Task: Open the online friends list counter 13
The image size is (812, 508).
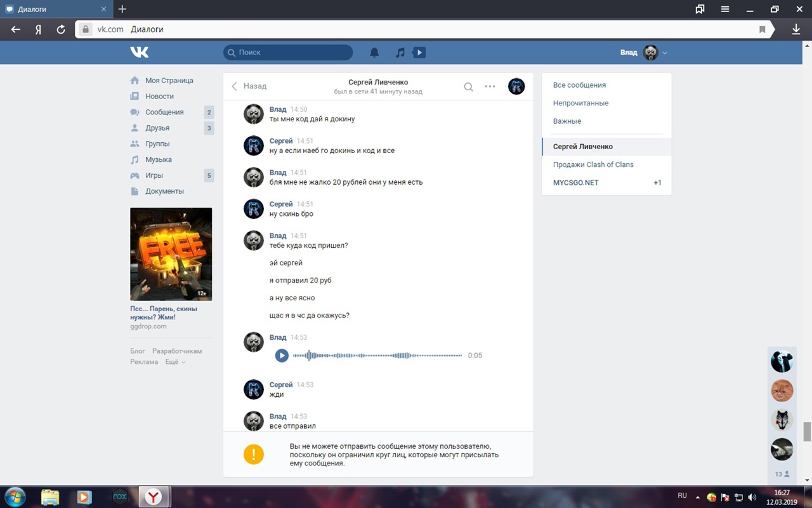Action: tap(782, 474)
